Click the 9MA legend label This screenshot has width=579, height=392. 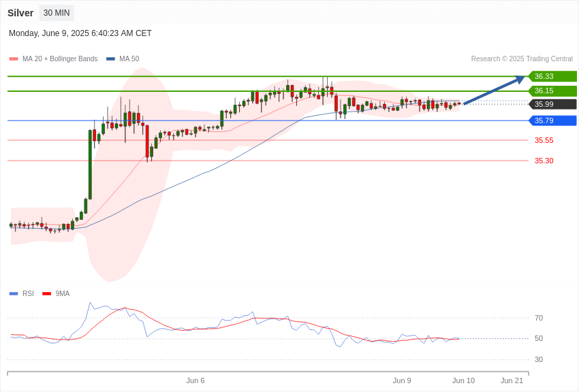coord(63,293)
